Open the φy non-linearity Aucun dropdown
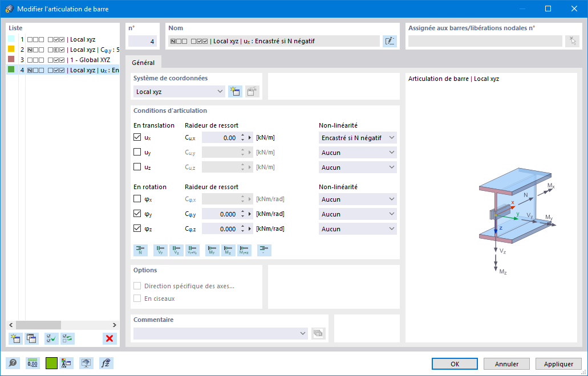588x376 pixels. [358, 214]
